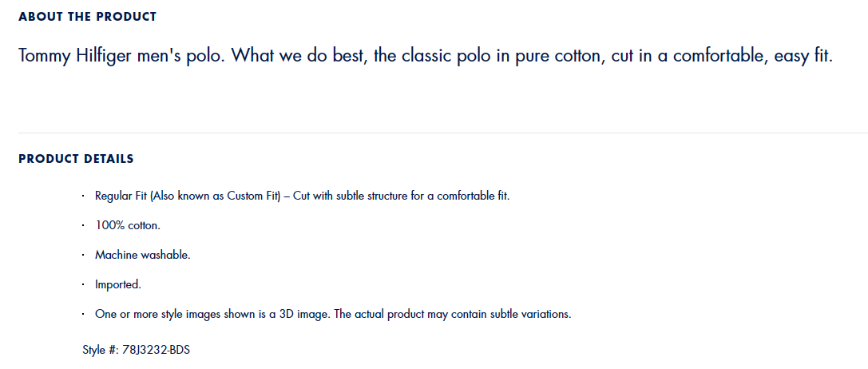Click the words 'Custom Fit' in first bullet

252,196
